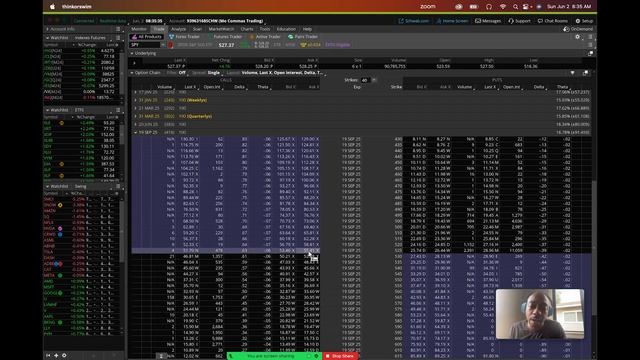Click the Wi-Fi status icon

pyautogui.click(x=503, y=7)
